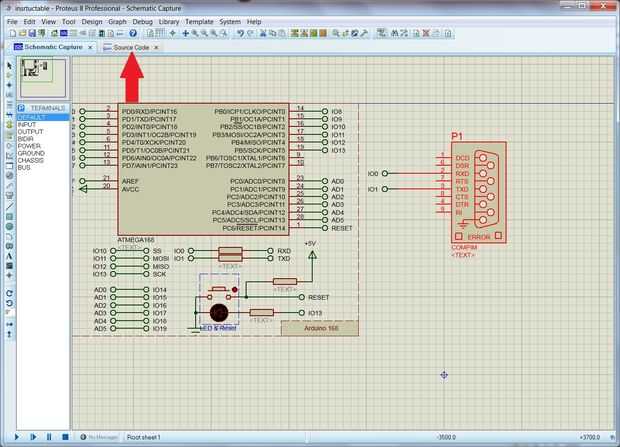The height and width of the screenshot is (447, 620).
Task: Click the Rotate Clockwise icon
Action: coord(9,293)
